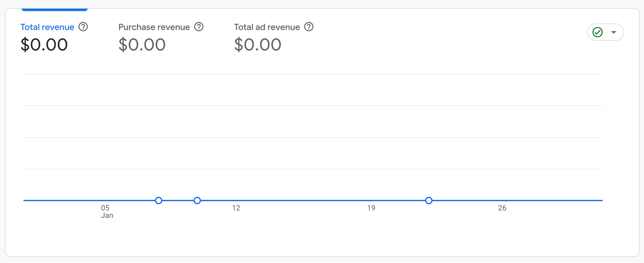Click the leftmost circle marker on the chart line

coord(159,201)
